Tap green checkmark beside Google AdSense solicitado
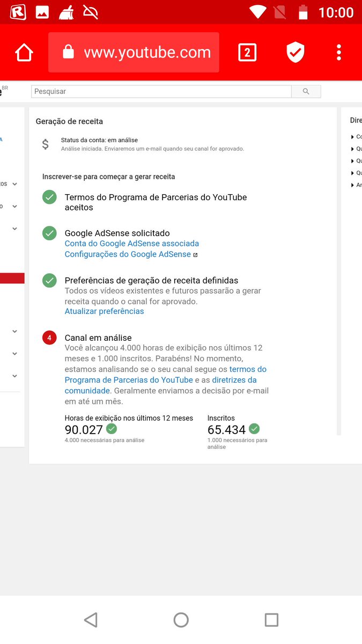362x644 pixels. click(x=49, y=233)
